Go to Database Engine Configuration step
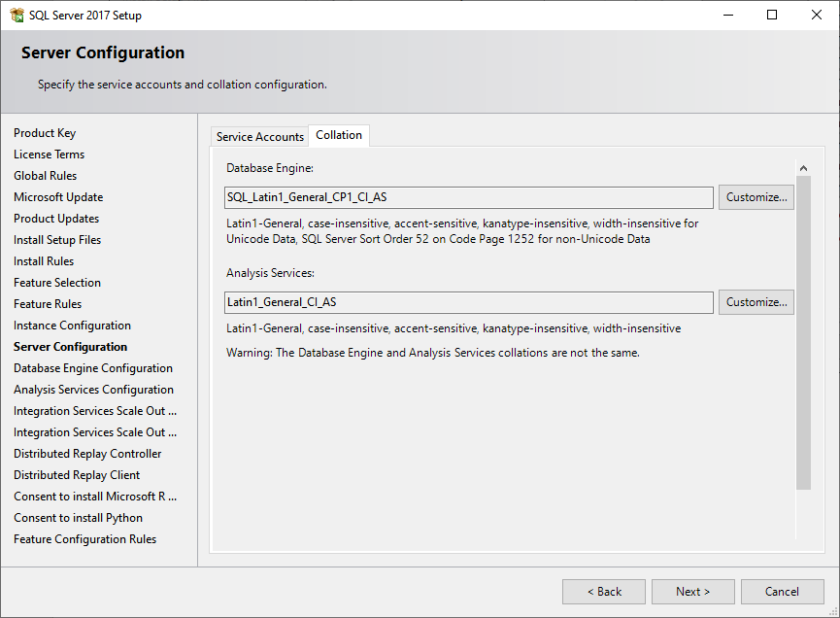Viewport: 840px width, 618px height. 93,368
